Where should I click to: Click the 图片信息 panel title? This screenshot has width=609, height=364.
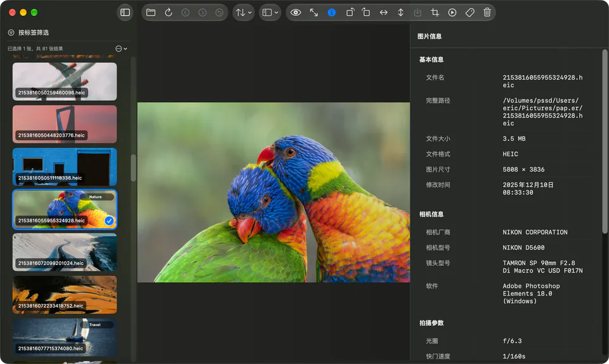pos(429,36)
